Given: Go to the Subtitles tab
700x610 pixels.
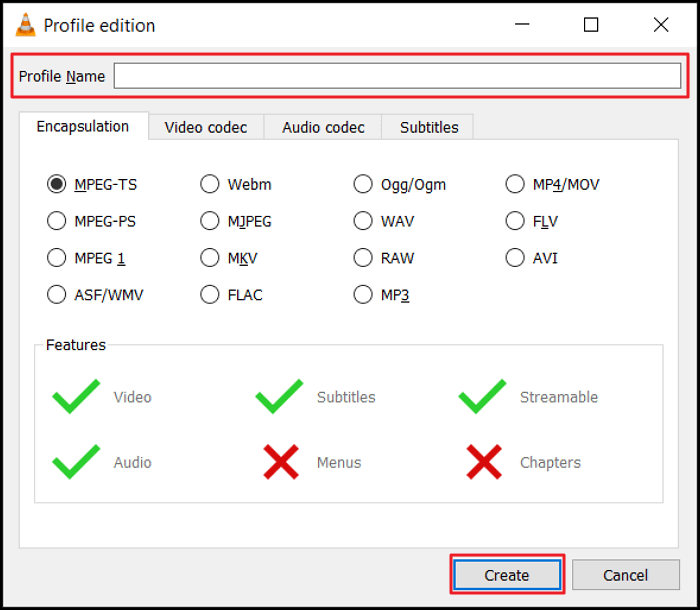Looking at the screenshot, I should point(429,127).
